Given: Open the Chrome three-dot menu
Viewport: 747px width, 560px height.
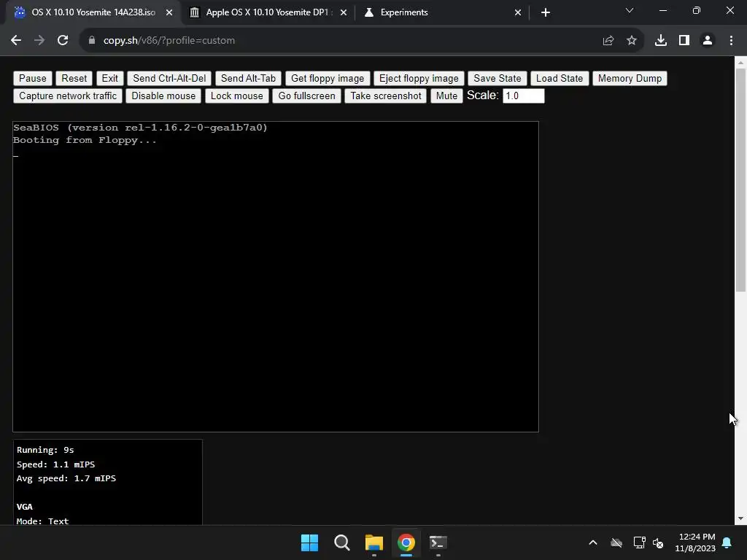Looking at the screenshot, I should 731,41.
